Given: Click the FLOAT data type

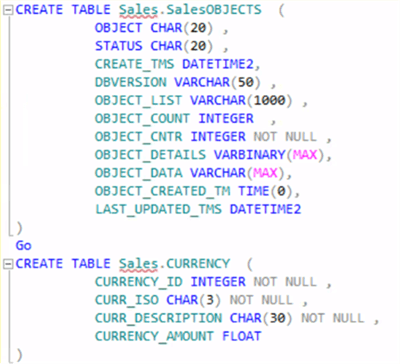Looking at the screenshot, I should pyautogui.click(x=242, y=336).
